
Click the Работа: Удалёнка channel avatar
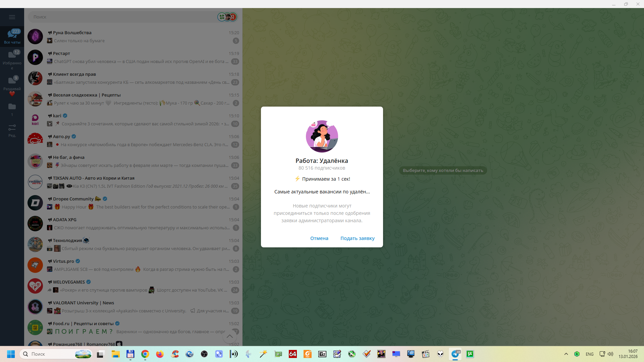(322, 136)
